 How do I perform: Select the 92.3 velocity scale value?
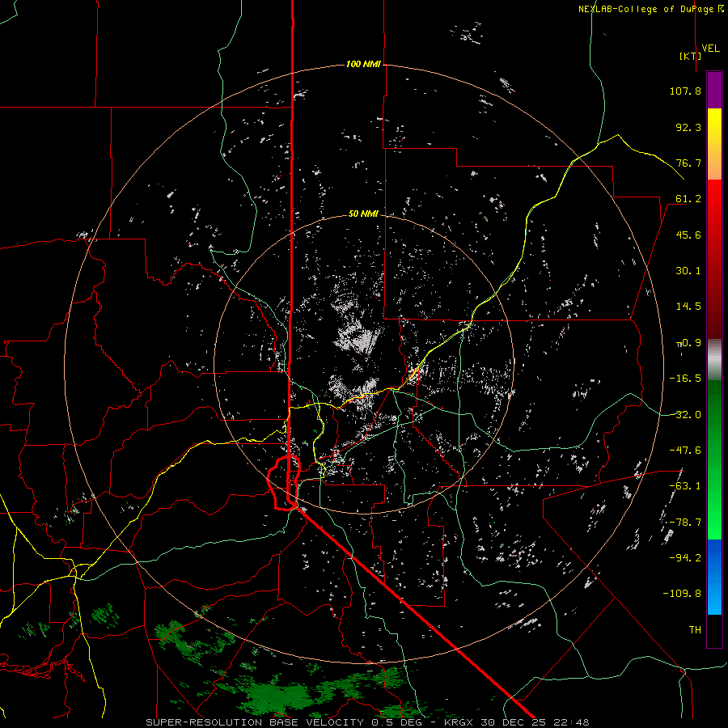tap(688, 127)
